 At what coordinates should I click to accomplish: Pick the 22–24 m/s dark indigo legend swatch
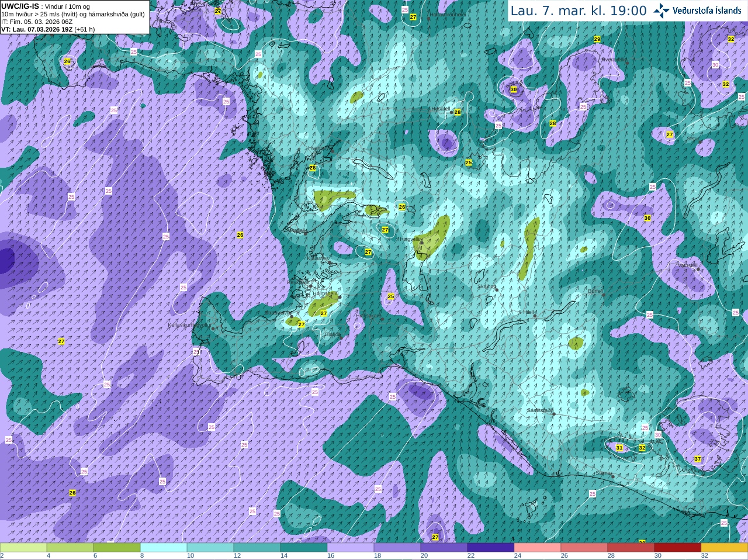pos(491,548)
